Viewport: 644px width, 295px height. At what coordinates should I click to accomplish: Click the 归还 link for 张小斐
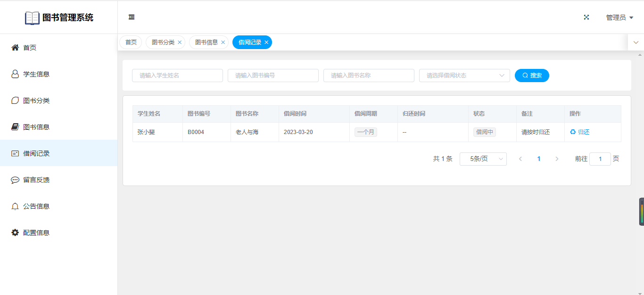pyautogui.click(x=580, y=132)
